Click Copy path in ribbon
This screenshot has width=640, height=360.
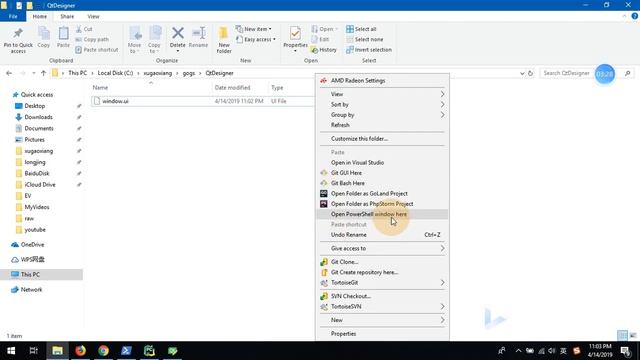click(92, 39)
